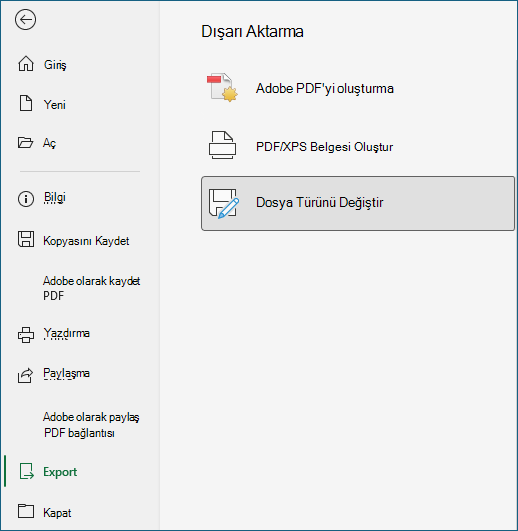
Task: Click Dosya Türünü Değiştir button
Action: 358,203
